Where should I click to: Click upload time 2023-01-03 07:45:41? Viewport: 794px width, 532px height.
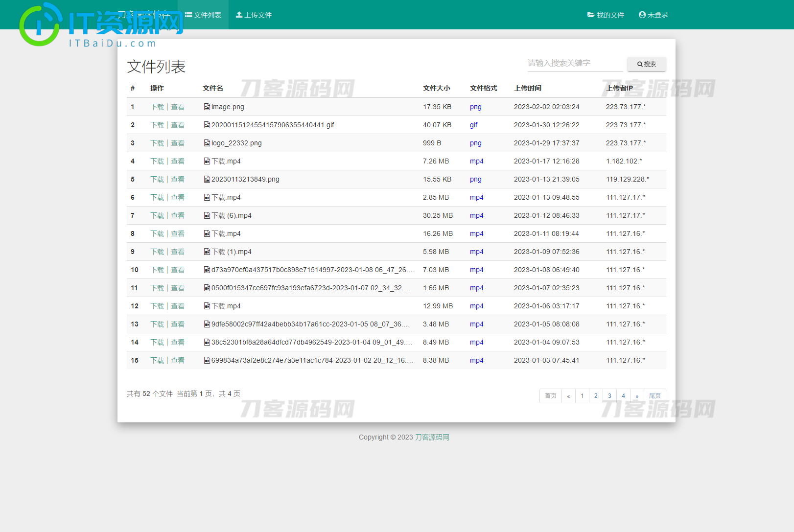547,360
